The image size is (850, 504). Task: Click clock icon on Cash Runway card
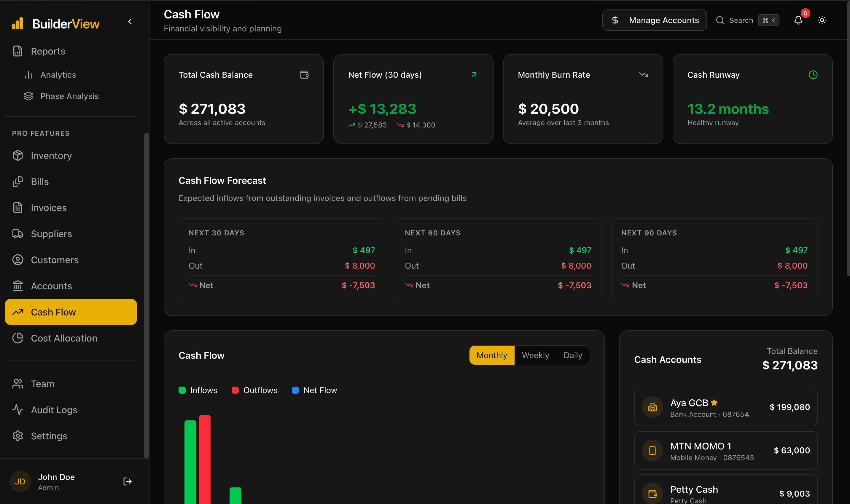click(813, 75)
